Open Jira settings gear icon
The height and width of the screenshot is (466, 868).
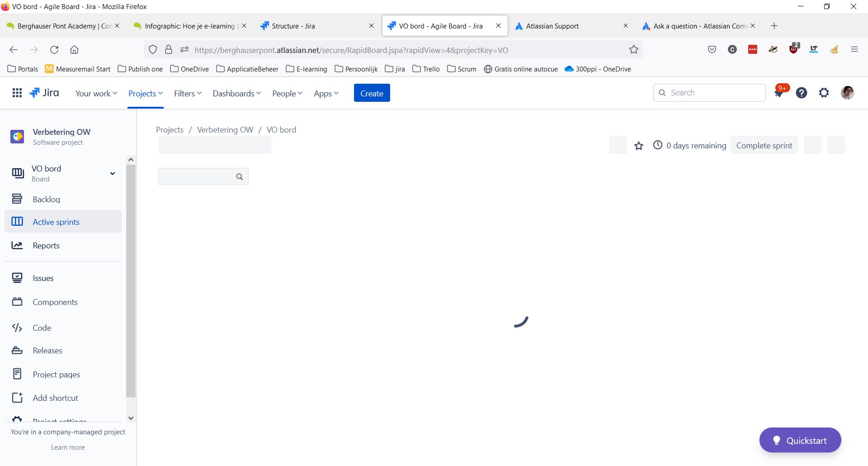(x=824, y=93)
